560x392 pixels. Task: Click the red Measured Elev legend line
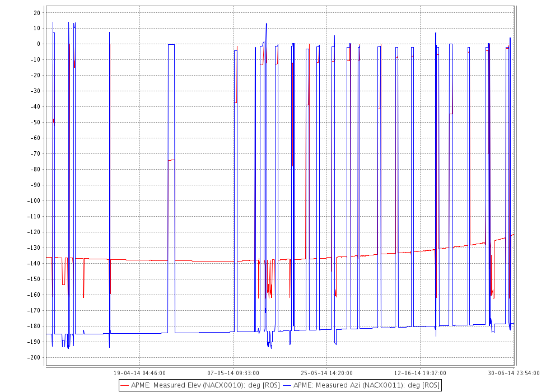coord(125,386)
